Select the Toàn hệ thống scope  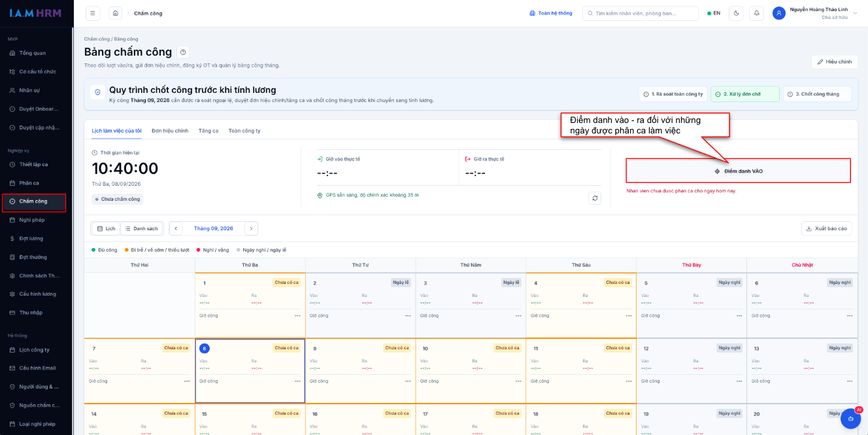click(x=550, y=13)
